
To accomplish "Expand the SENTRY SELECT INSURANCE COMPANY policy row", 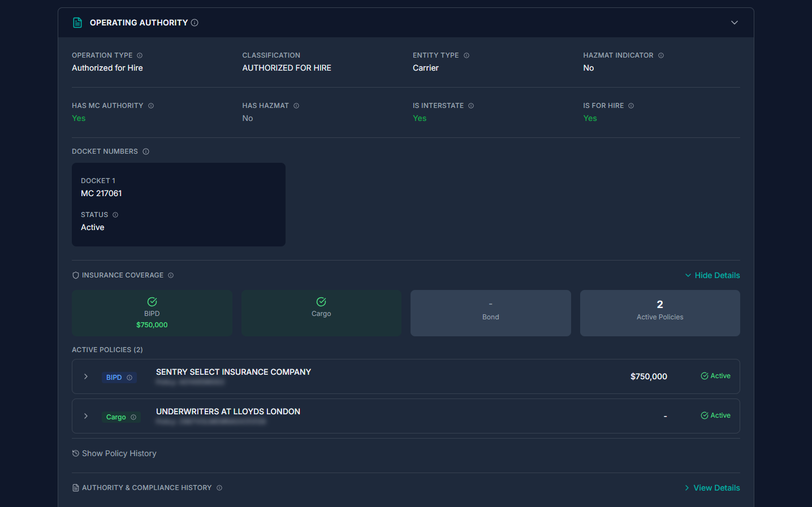I will point(85,376).
